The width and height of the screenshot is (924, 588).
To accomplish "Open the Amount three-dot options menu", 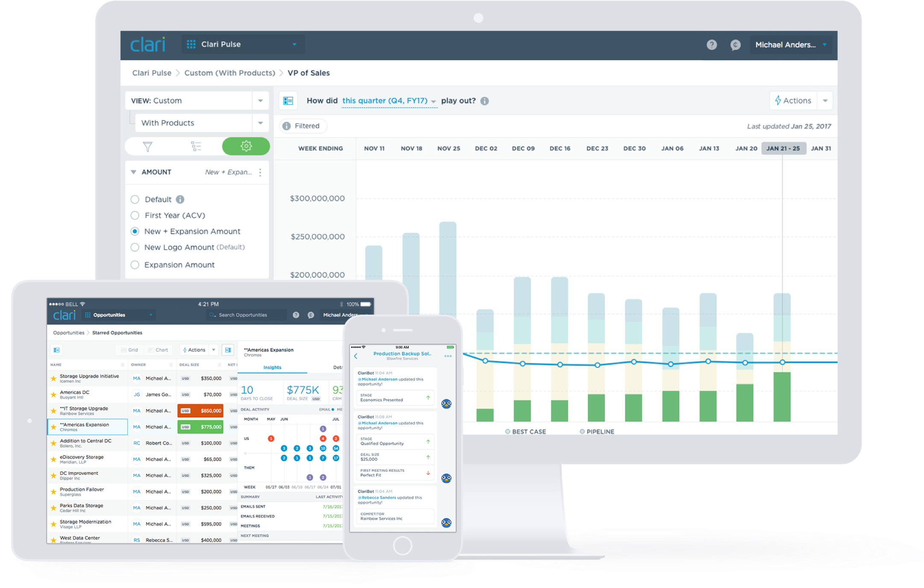I will click(x=260, y=172).
